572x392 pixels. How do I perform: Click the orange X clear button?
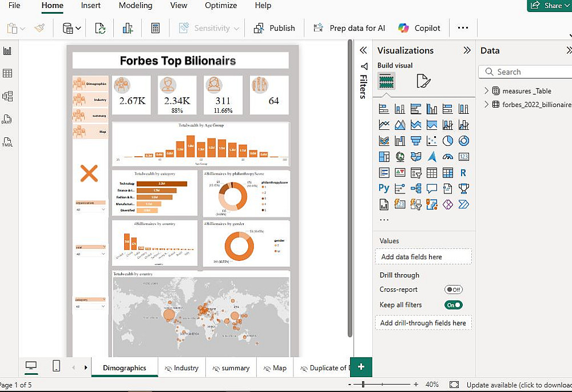click(x=89, y=173)
